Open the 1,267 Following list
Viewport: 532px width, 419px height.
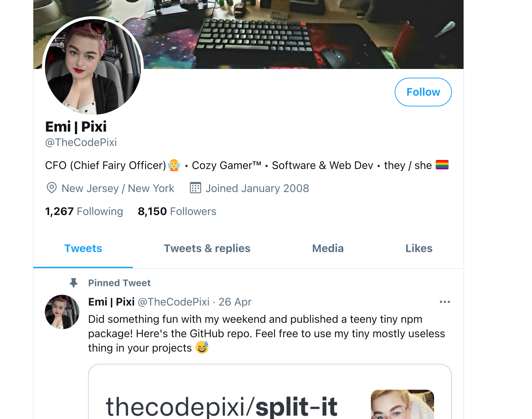pyautogui.click(x=84, y=211)
